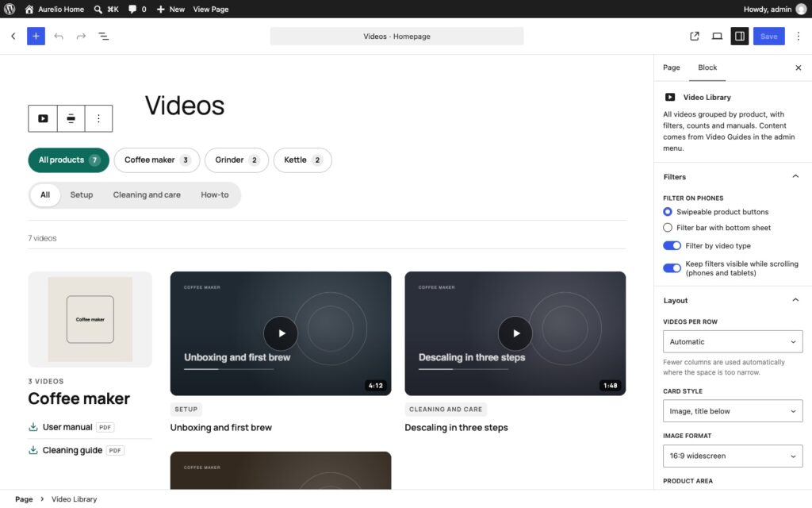The height and width of the screenshot is (508, 812).
Task: Select the All products filter
Action: [69, 160]
